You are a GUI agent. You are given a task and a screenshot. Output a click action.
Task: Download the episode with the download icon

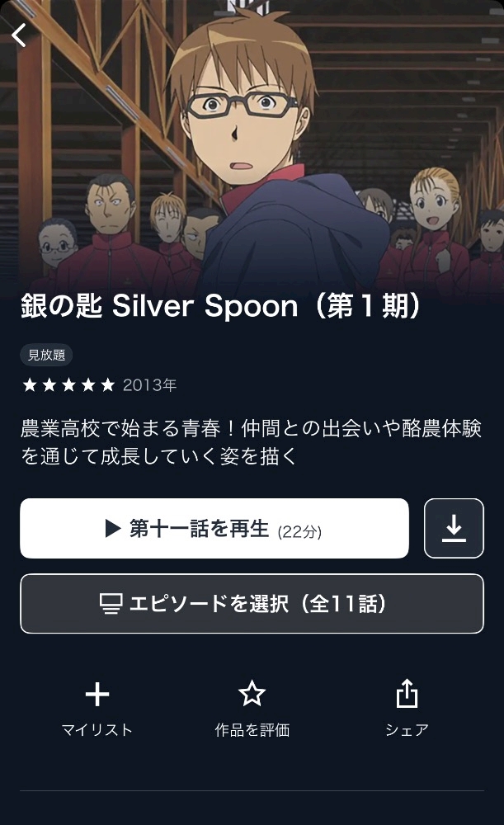tap(454, 528)
